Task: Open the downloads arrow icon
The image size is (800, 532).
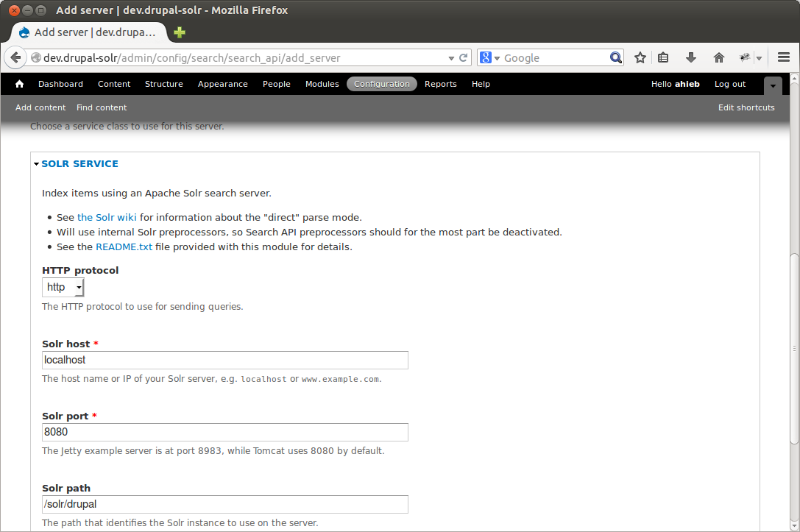Action: pos(691,57)
